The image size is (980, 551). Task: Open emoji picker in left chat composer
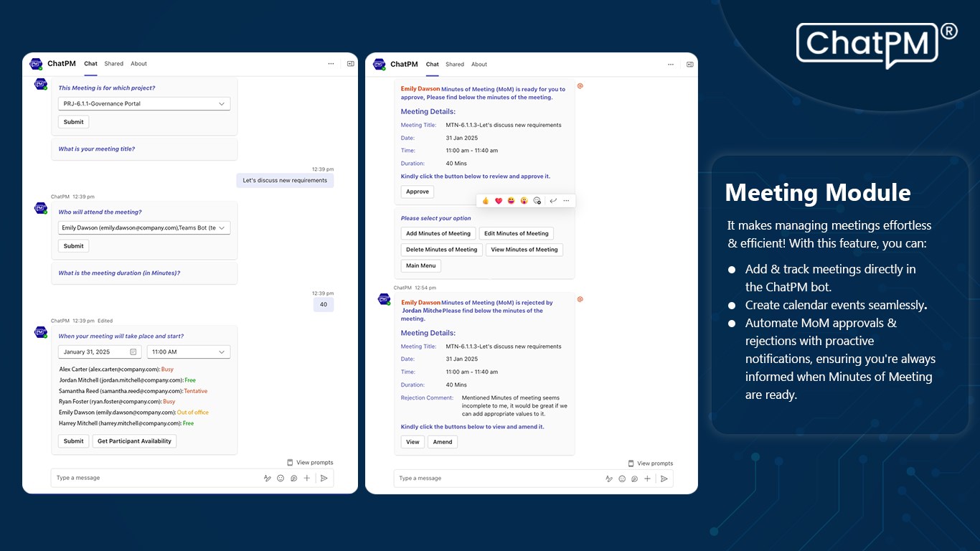281,478
